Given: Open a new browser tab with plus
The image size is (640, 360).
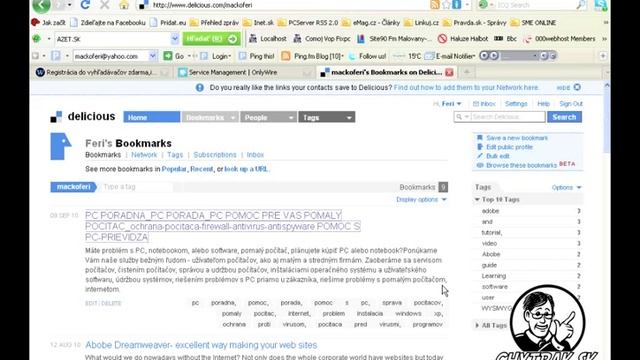Looking at the screenshot, I should 467,72.
